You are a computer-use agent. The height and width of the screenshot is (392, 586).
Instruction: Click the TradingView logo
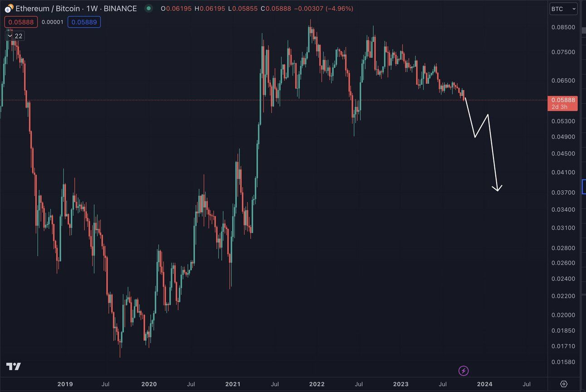(x=14, y=367)
